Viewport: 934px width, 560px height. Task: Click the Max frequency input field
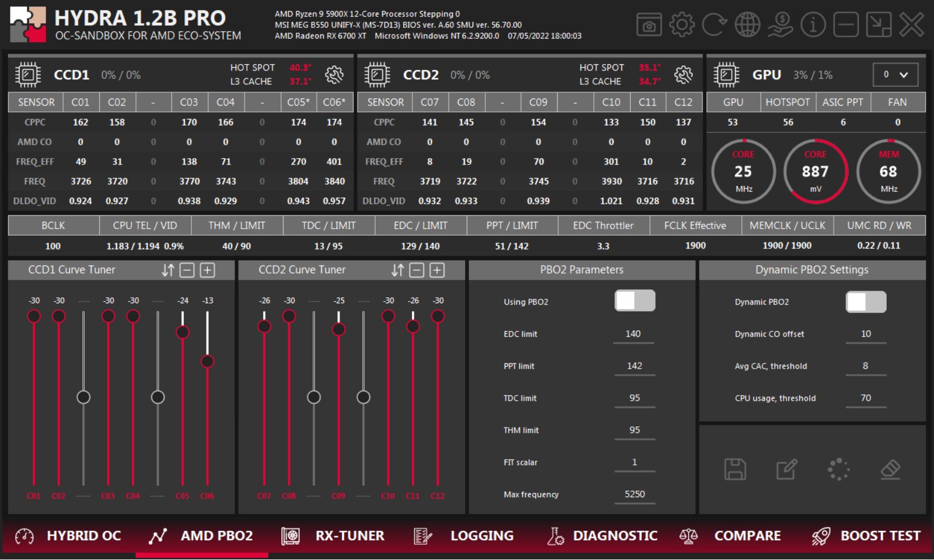[x=634, y=494]
